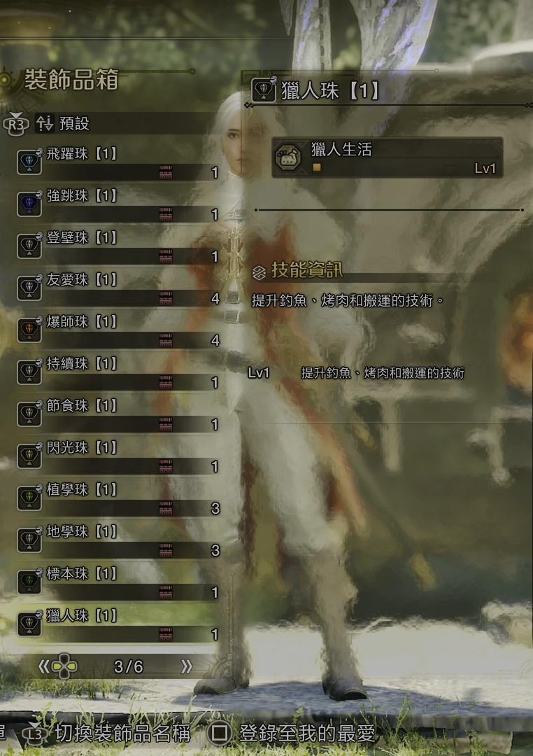Choose the 爆師珠【1】 orange jewel icon
Screen dimensions: 533x756
tap(29, 330)
